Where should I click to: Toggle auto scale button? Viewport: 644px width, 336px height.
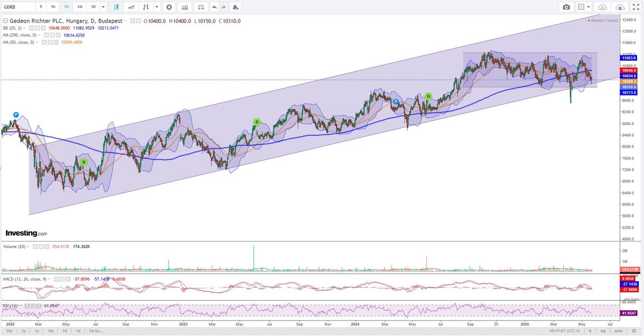[x=619, y=331]
